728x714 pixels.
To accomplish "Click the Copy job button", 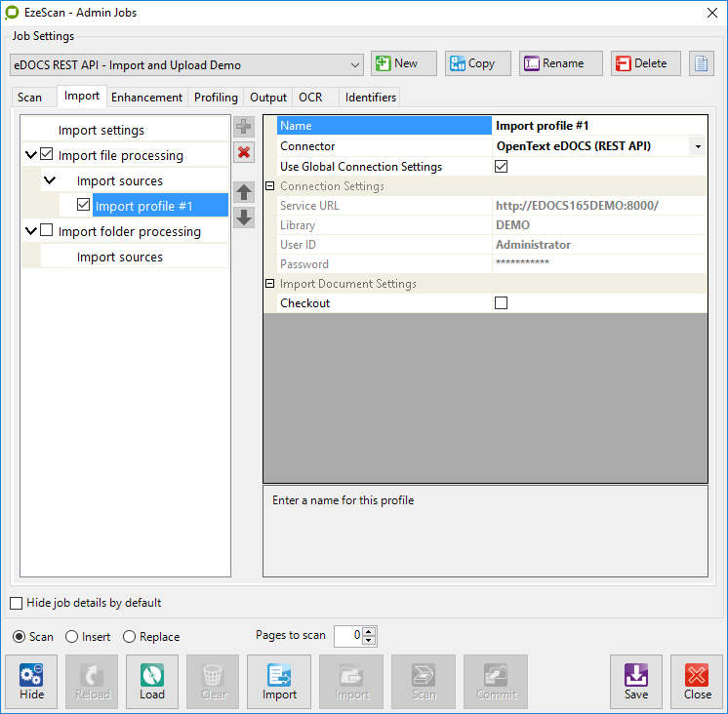I will click(477, 64).
